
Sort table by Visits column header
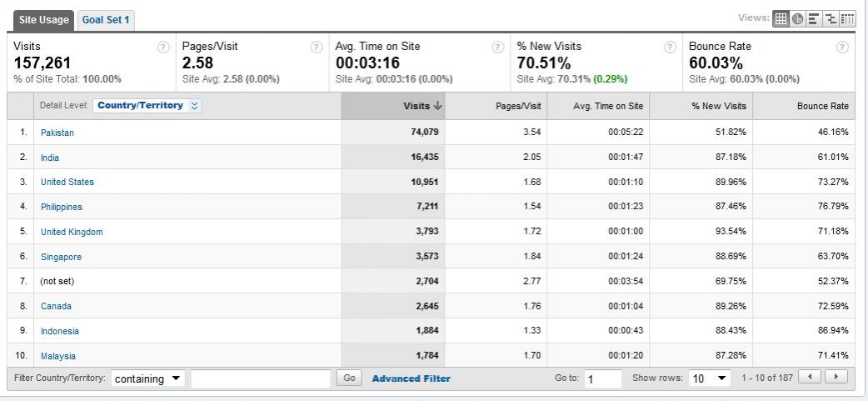coord(393,106)
